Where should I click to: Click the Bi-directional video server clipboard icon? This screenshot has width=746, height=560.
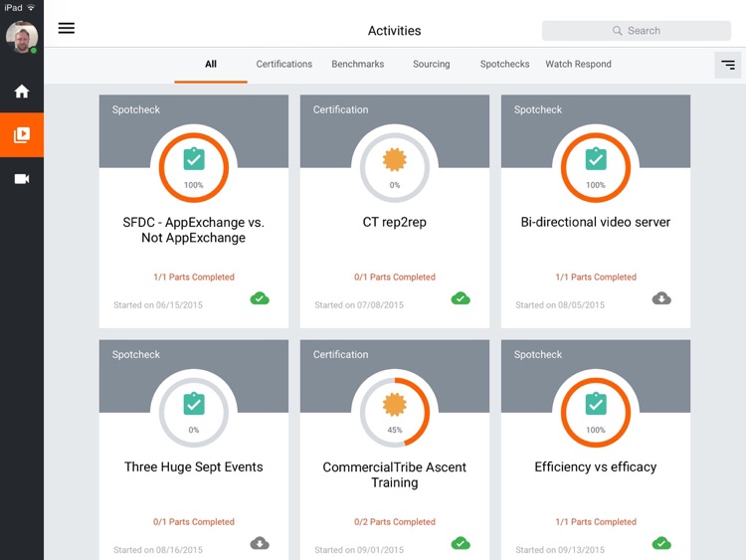[596, 159]
